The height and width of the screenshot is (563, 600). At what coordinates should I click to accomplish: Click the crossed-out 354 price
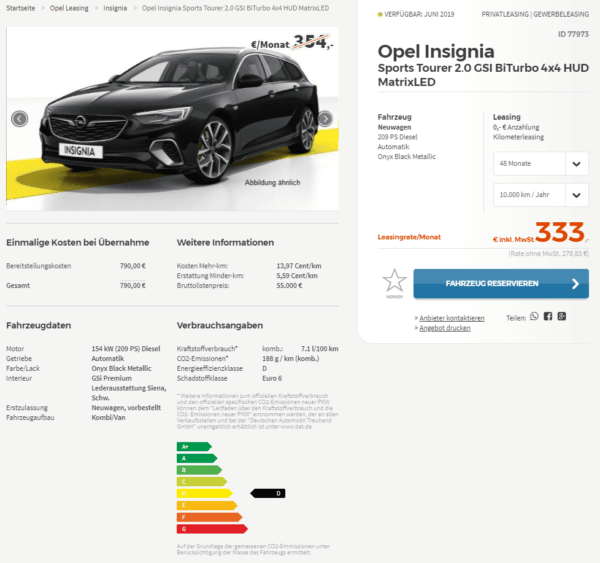pyautogui.click(x=311, y=42)
